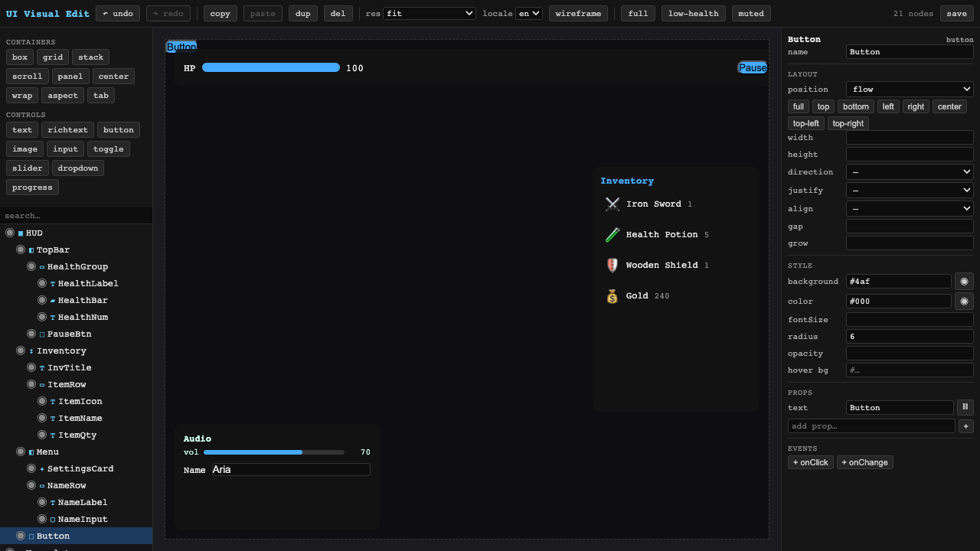
Task: Open the res fit dropdown
Action: coord(430,13)
